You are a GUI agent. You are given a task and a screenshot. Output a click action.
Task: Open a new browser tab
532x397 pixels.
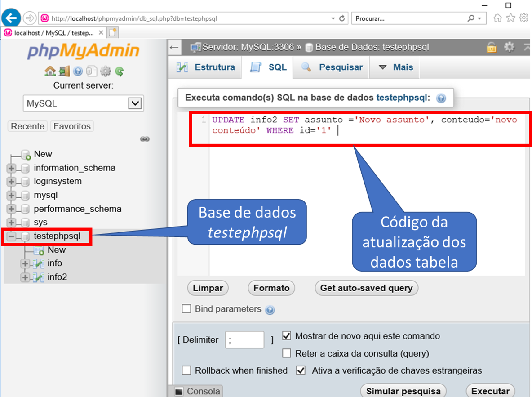(112, 33)
